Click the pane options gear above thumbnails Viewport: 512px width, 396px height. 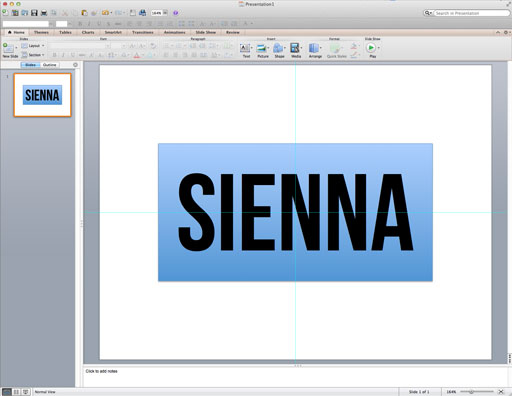click(75, 65)
